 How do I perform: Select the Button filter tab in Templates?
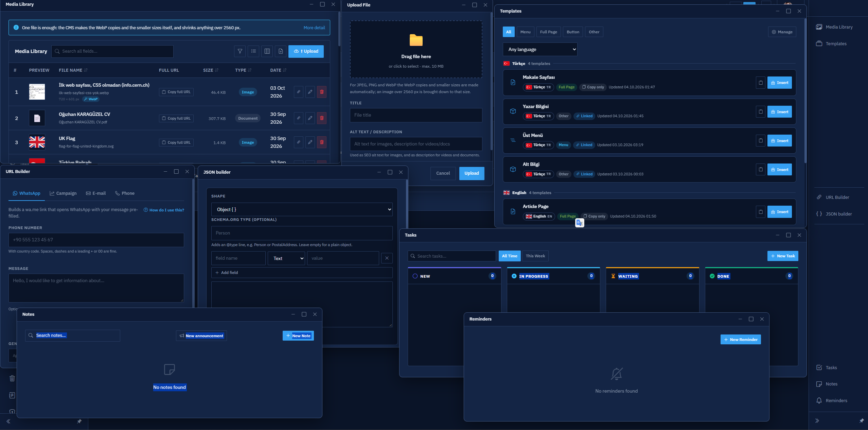(573, 32)
